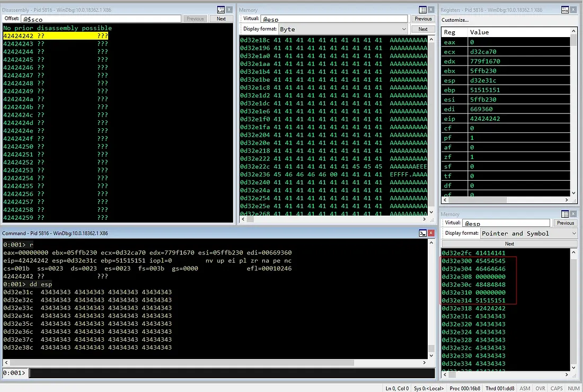Click the Thrd 001:dd8 status entry
Image resolution: width=583 pixels, height=392 pixels.
500,388
